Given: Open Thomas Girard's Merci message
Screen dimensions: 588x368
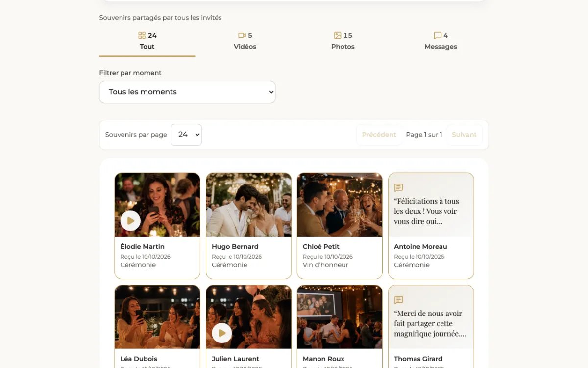Looking at the screenshot, I should coord(431,317).
